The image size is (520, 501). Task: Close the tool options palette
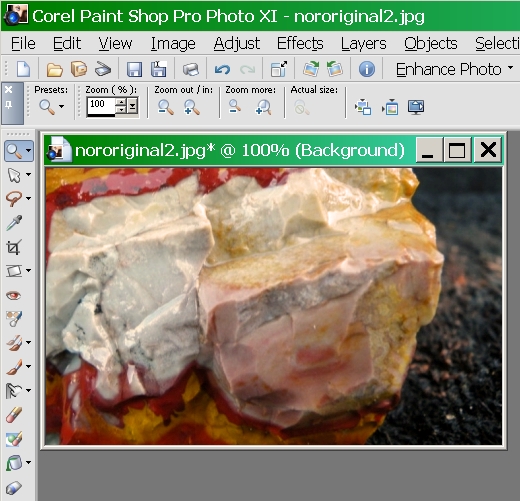tap(9, 90)
